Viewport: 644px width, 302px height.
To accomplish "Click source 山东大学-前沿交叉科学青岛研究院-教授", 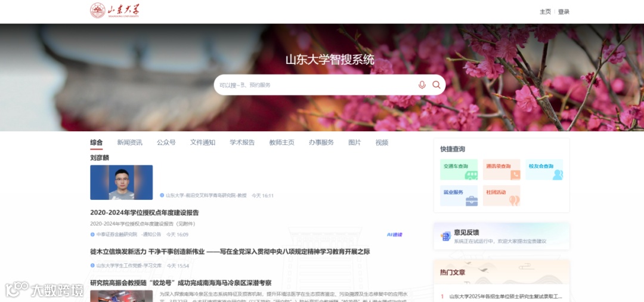I will point(206,196).
